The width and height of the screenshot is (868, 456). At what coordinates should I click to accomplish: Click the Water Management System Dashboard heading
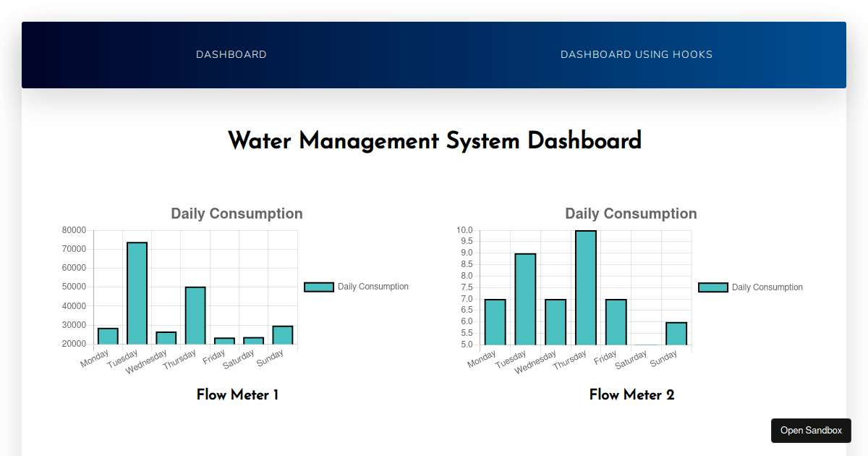click(434, 140)
